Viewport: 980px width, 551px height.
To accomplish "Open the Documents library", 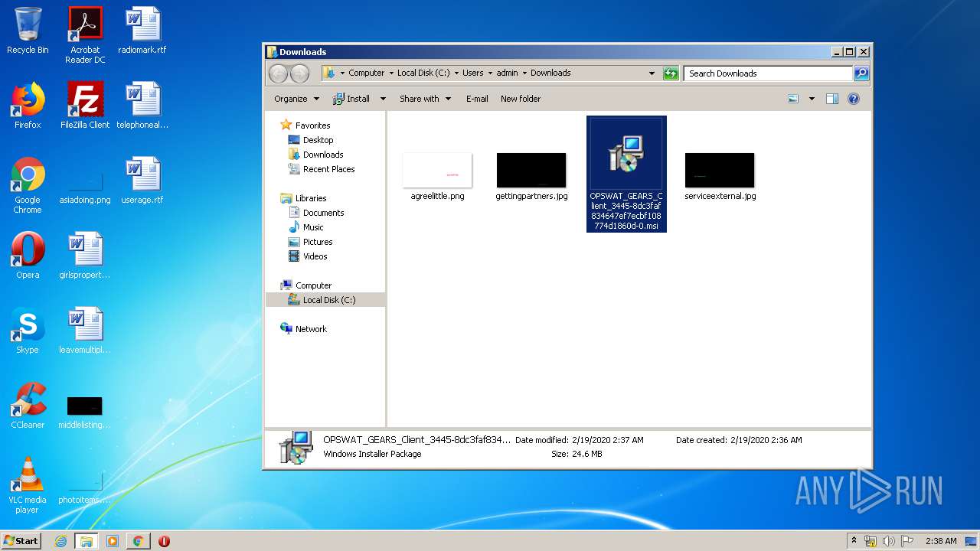I will 316,213.
